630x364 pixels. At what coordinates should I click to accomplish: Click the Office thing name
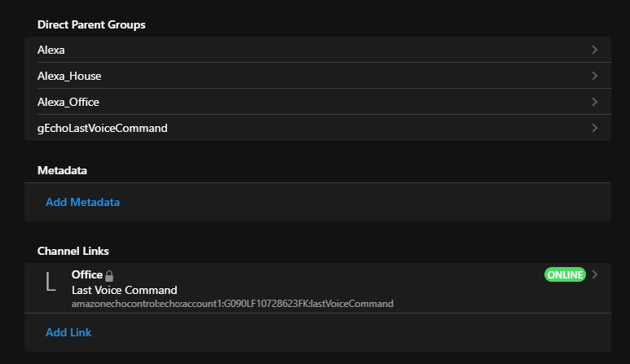coord(86,275)
